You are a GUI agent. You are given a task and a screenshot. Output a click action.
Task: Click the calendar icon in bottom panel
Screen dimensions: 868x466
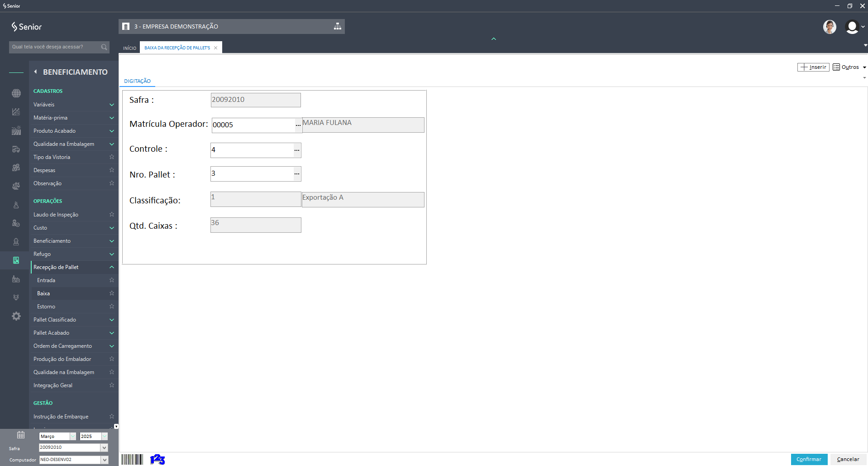click(21, 435)
